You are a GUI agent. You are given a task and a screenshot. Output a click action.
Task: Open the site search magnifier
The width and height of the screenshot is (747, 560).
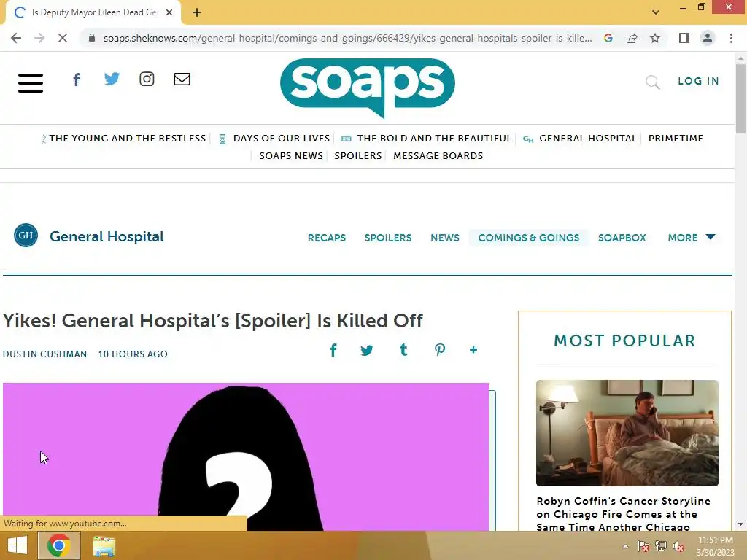point(653,82)
